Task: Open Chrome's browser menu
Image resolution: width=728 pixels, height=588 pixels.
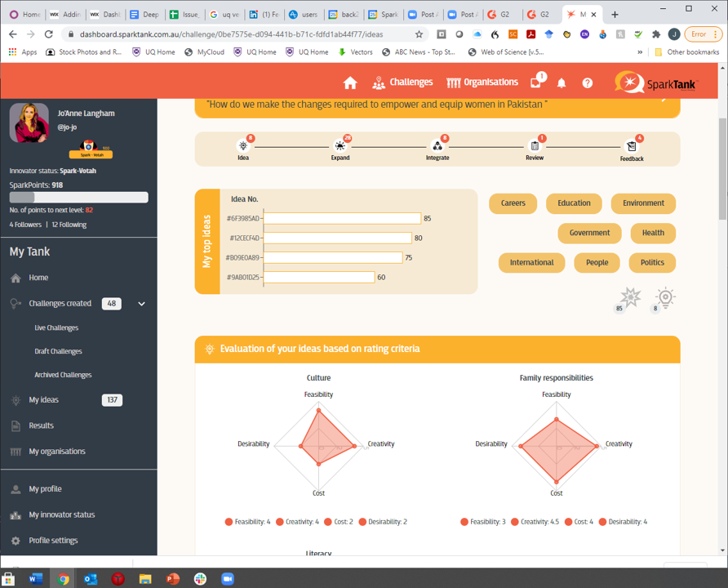Action: [714, 34]
